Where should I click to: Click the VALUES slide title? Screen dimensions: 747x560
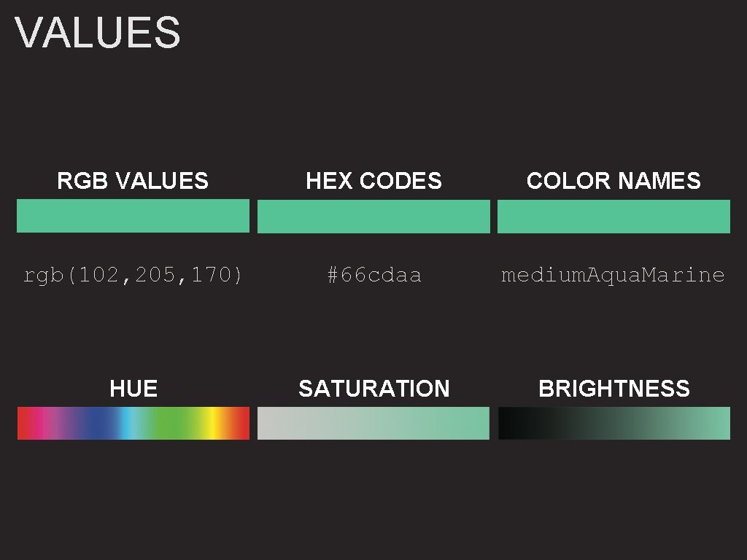pos(98,34)
